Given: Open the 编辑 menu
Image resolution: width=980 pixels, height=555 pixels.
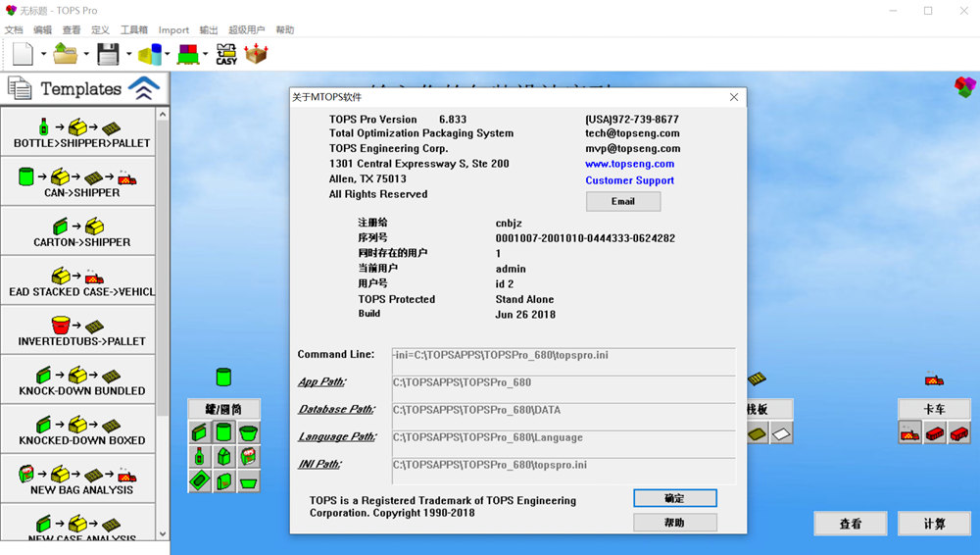Looking at the screenshot, I should click(x=42, y=29).
